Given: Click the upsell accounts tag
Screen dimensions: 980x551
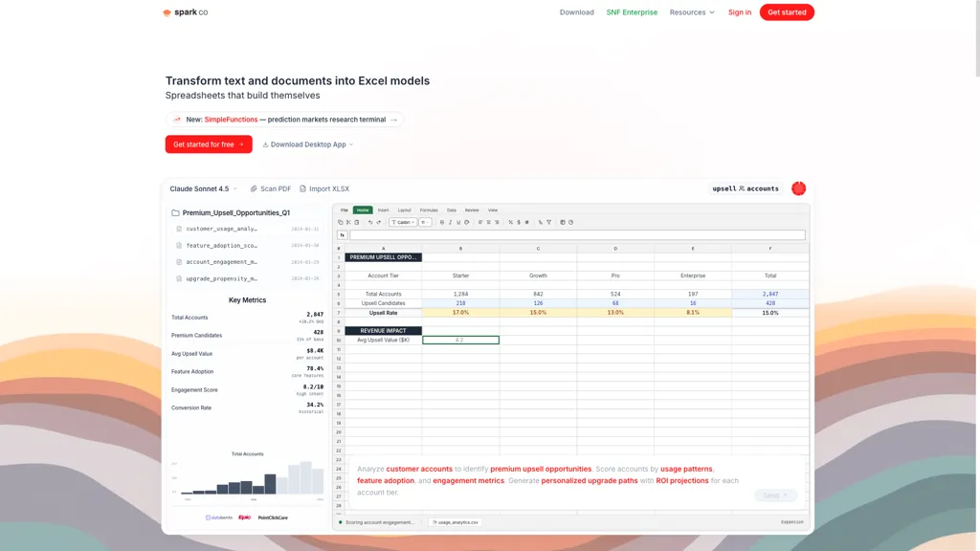Looking at the screenshot, I should click(x=746, y=188).
